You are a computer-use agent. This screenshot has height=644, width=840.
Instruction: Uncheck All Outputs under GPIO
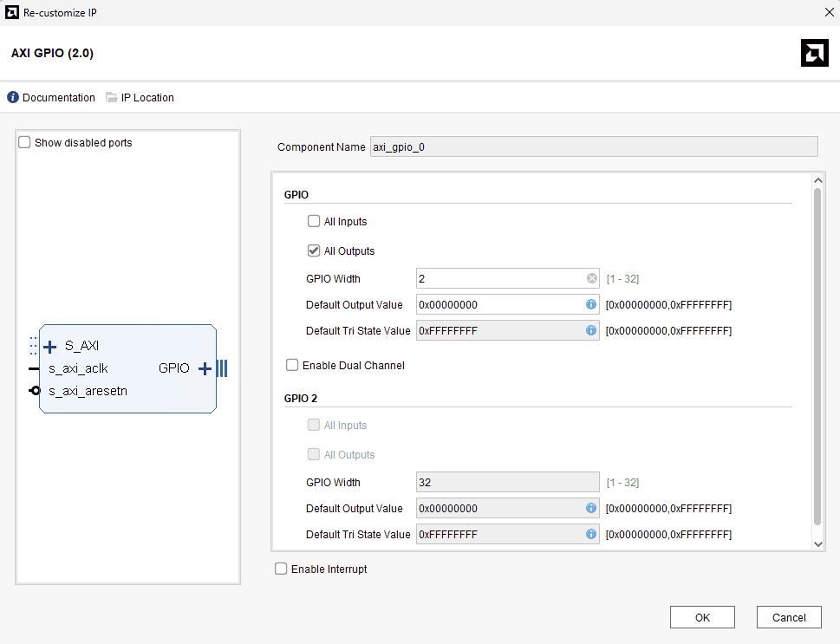(314, 250)
